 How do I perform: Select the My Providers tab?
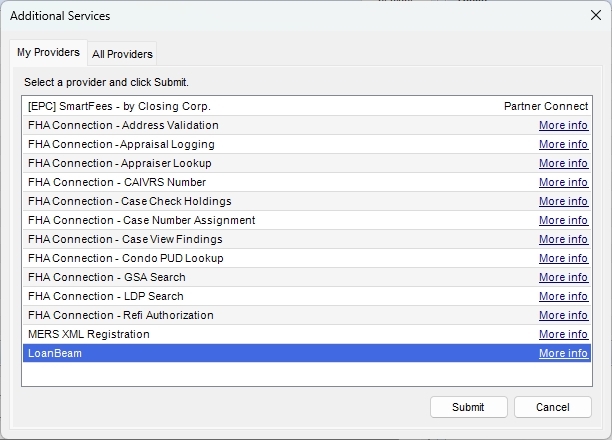click(x=48, y=52)
